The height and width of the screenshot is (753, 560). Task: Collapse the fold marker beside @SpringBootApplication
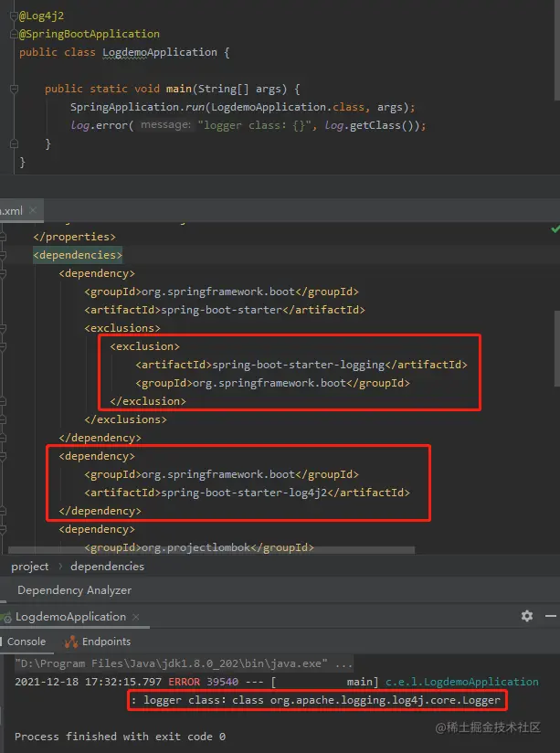(15, 34)
